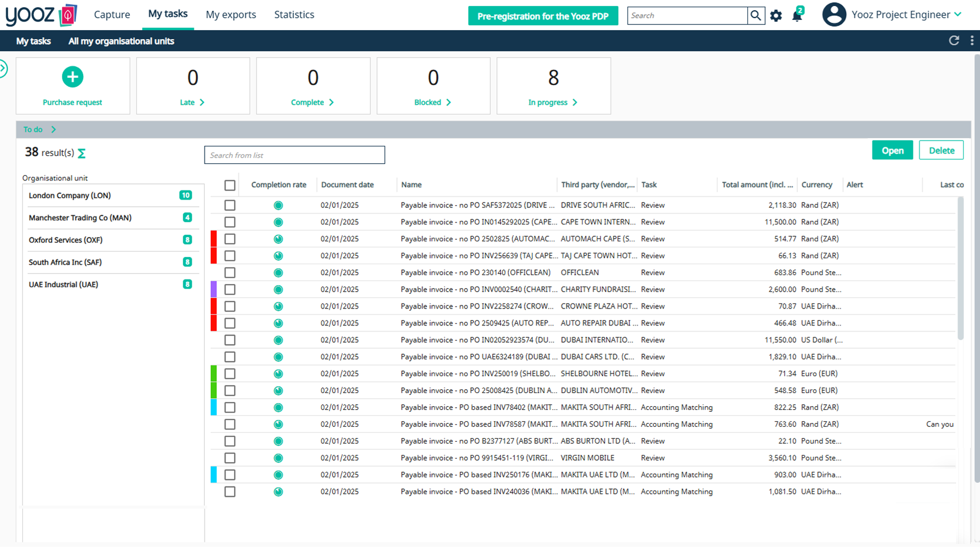Check the ABS BURTON LTD row checkbox
The height and width of the screenshot is (551, 980).
230,441
